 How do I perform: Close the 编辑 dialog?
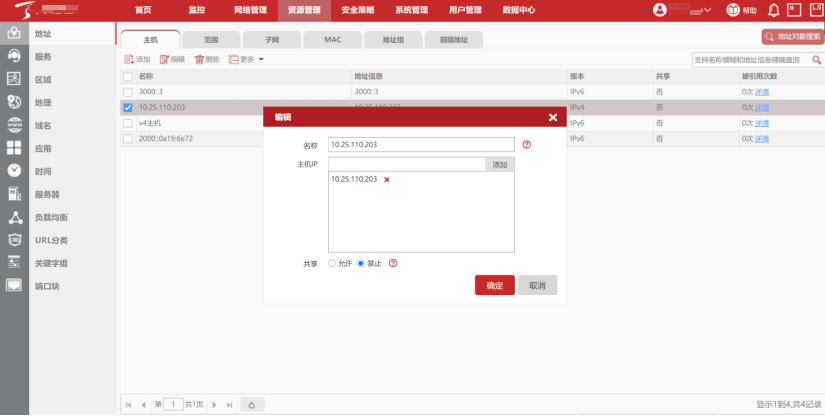pos(552,117)
